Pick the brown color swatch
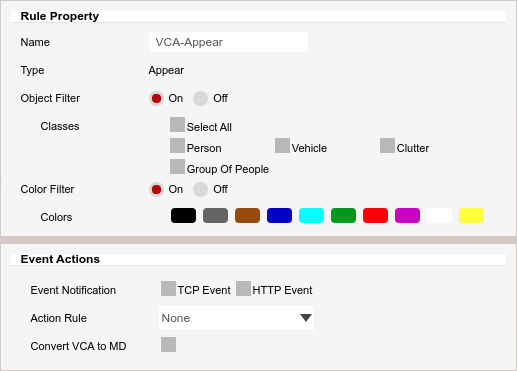 [x=247, y=215]
